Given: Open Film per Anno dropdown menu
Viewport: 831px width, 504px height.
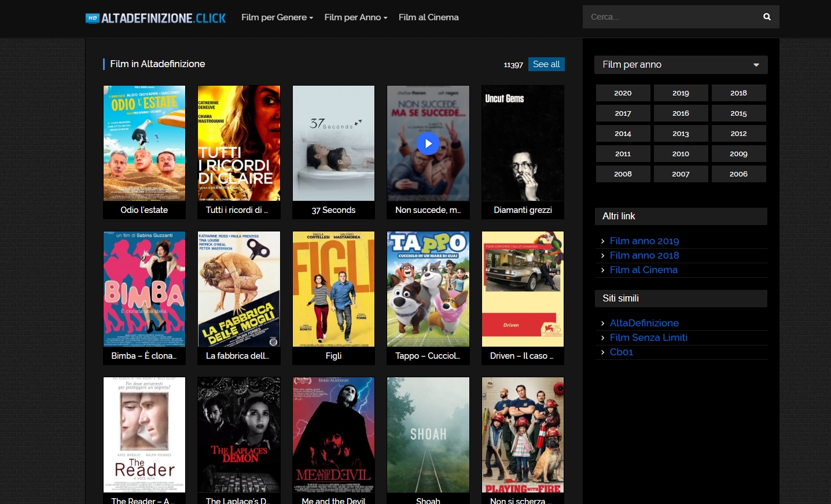Looking at the screenshot, I should coord(356,17).
